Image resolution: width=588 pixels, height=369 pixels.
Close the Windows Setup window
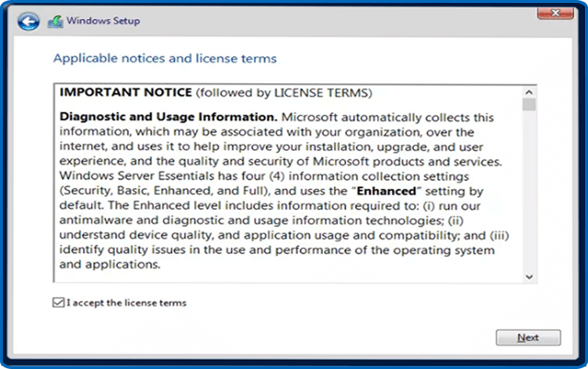point(555,13)
